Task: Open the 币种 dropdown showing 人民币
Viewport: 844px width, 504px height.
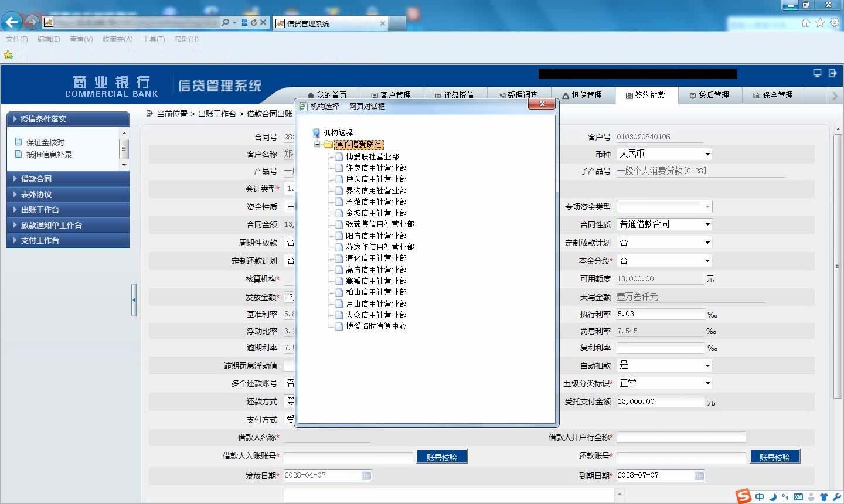Action: (665, 154)
